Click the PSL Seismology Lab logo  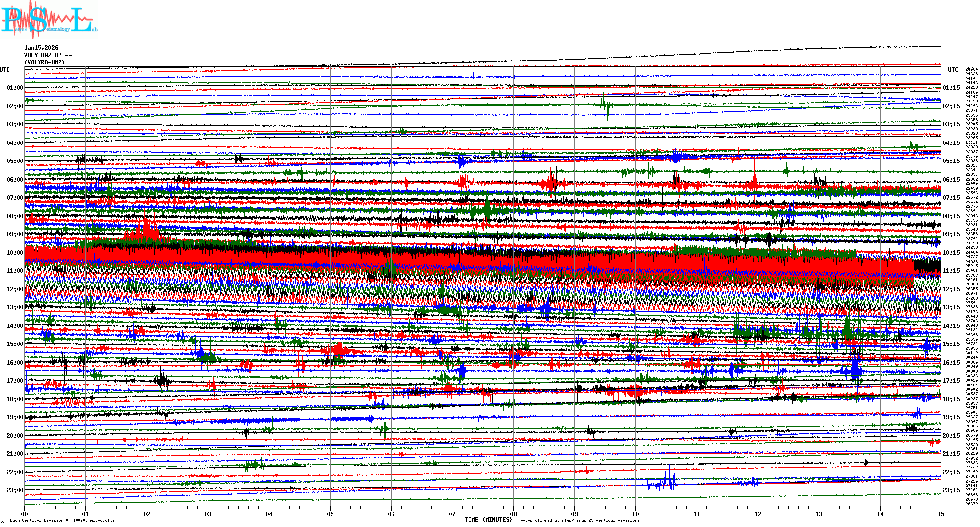coord(49,20)
